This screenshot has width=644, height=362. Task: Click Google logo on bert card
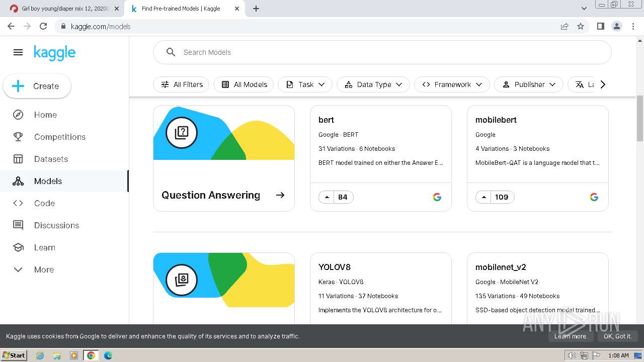point(437,197)
